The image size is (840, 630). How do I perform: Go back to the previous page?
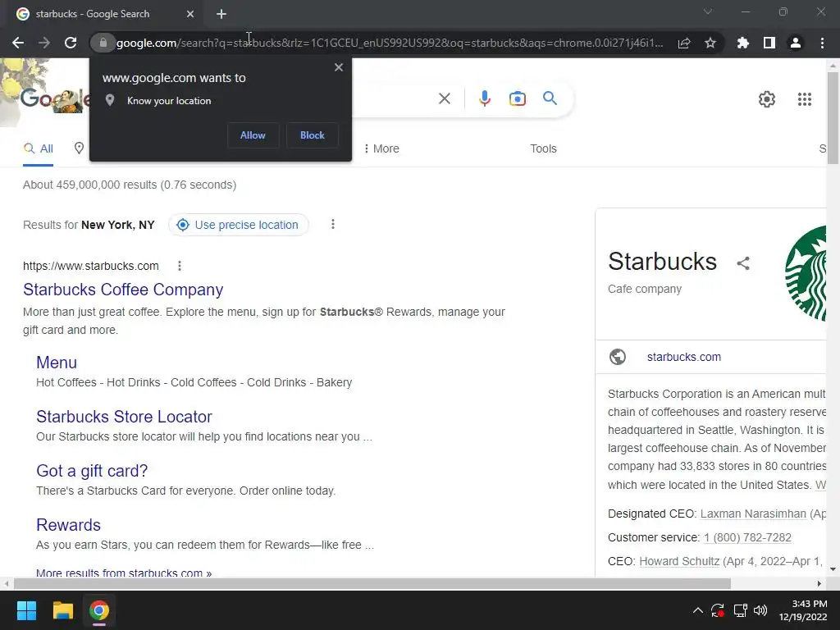pos(18,43)
